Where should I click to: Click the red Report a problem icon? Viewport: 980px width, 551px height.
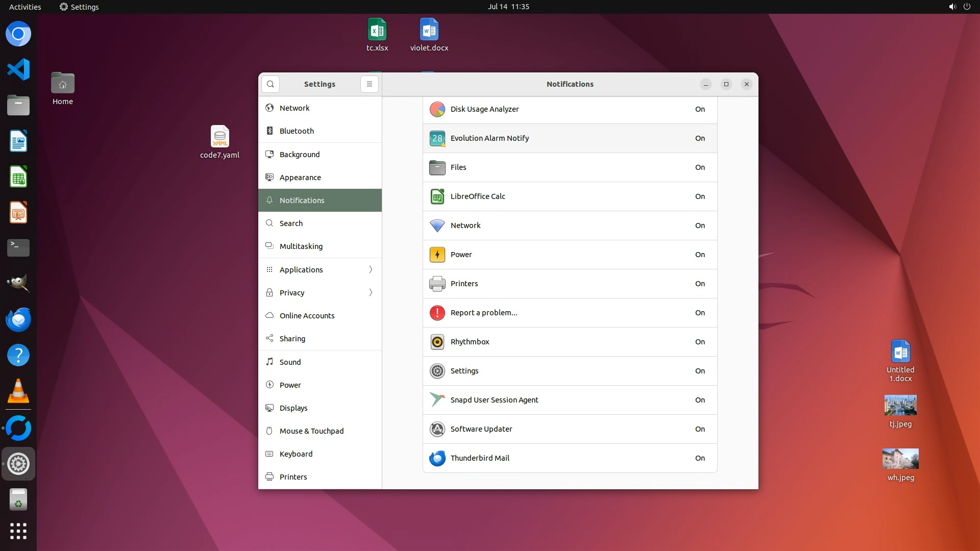tap(437, 313)
